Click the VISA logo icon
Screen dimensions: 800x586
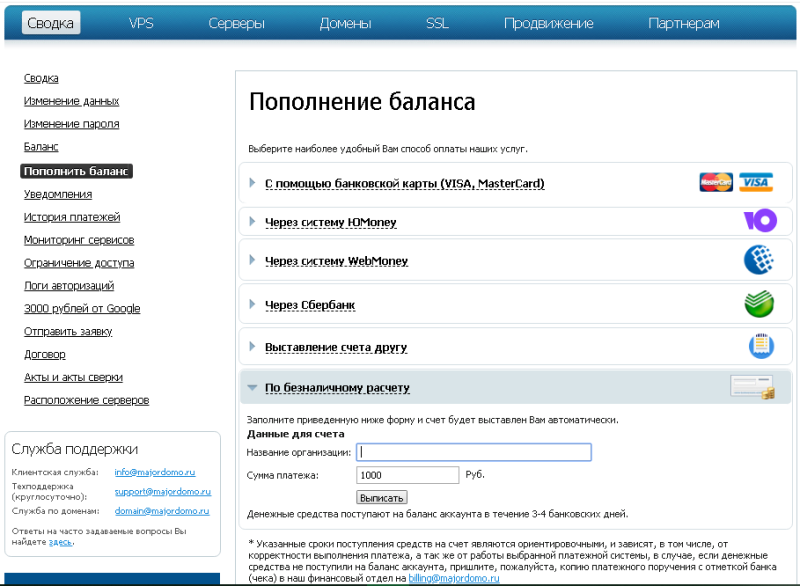pos(756,182)
